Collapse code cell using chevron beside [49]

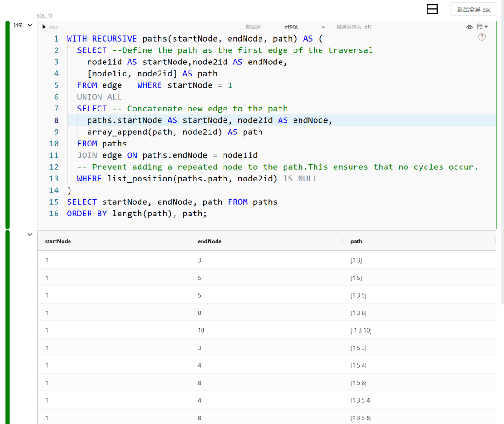coord(30,25)
